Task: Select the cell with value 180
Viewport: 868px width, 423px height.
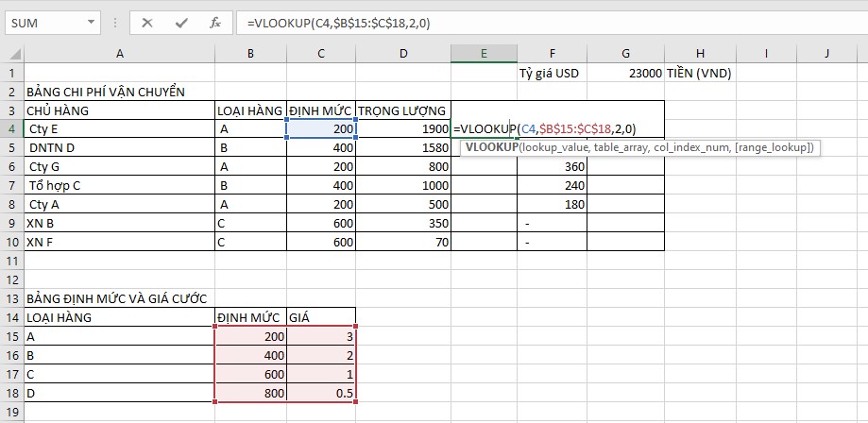Action: coord(552,204)
